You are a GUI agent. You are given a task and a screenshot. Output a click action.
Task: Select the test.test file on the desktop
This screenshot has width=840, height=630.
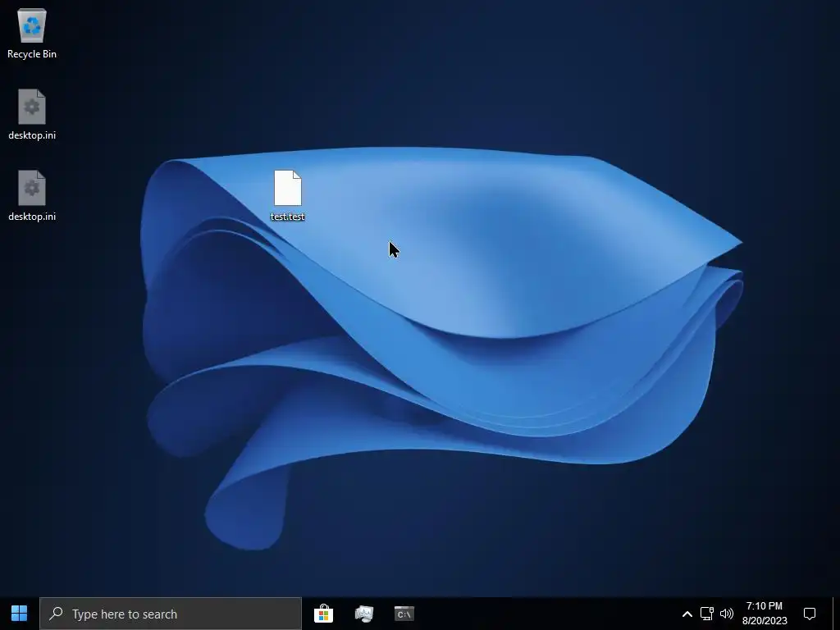tap(288, 195)
